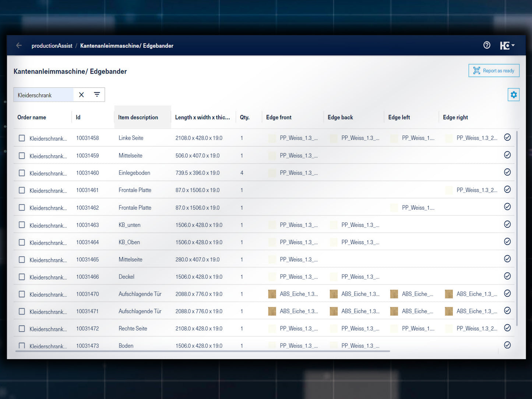Viewport: 532px width, 399px height.
Task: Click checkmark status icon for Rechte Seite row
Action: [x=507, y=328]
